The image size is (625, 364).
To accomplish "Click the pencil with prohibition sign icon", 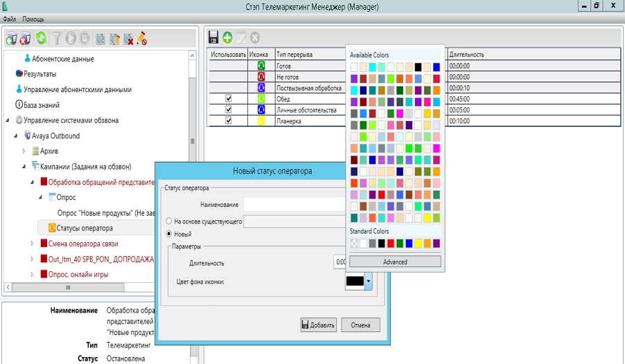I will tap(142, 39).
